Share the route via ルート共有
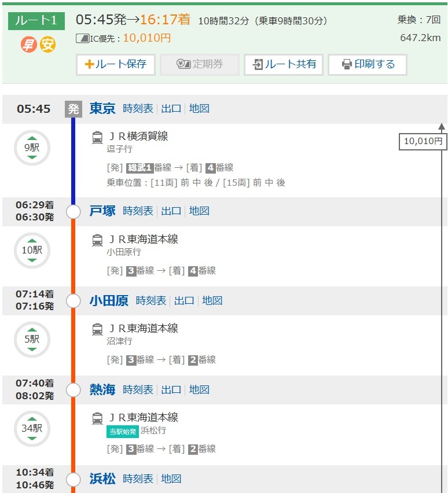 tap(284, 64)
